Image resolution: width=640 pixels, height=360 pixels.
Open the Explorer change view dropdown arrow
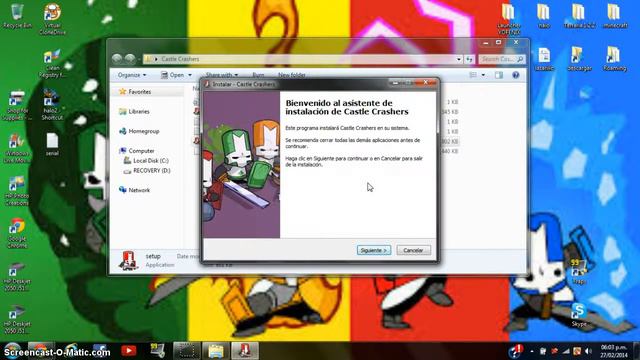point(483,75)
